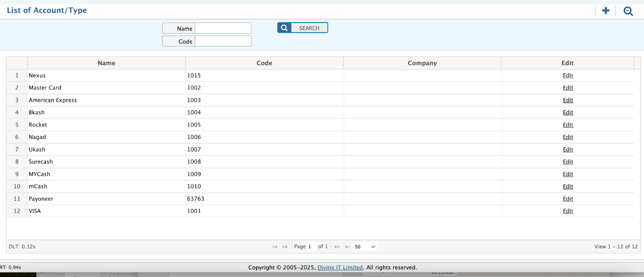Sort by the Code column header

(264, 63)
